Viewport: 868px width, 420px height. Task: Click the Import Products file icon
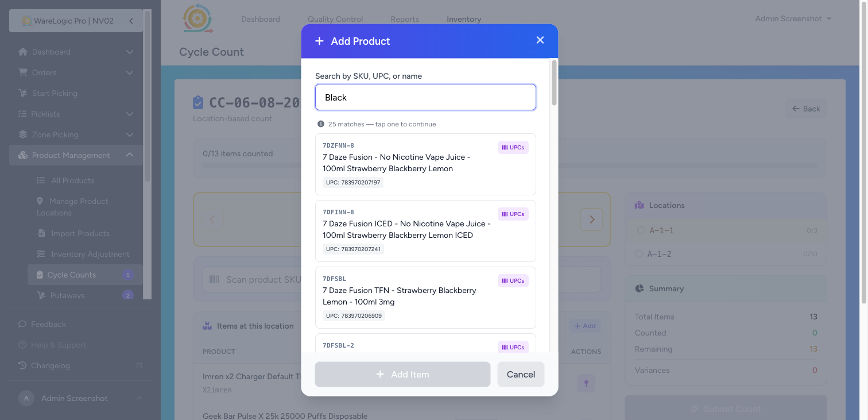pos(41,233)
